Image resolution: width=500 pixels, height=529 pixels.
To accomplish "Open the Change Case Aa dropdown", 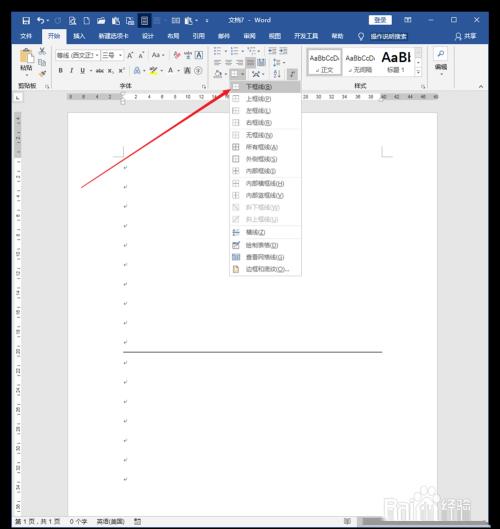I will point(158,55).
